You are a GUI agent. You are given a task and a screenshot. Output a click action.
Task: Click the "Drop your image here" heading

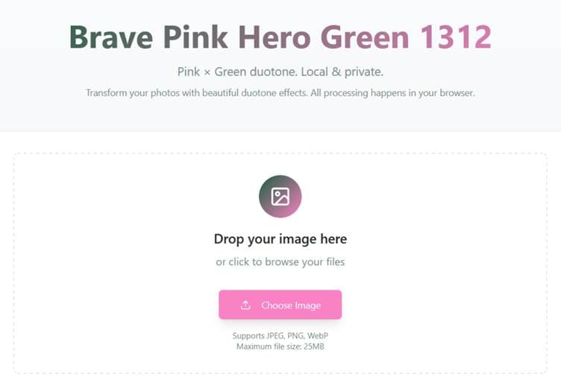pos(280,238)
